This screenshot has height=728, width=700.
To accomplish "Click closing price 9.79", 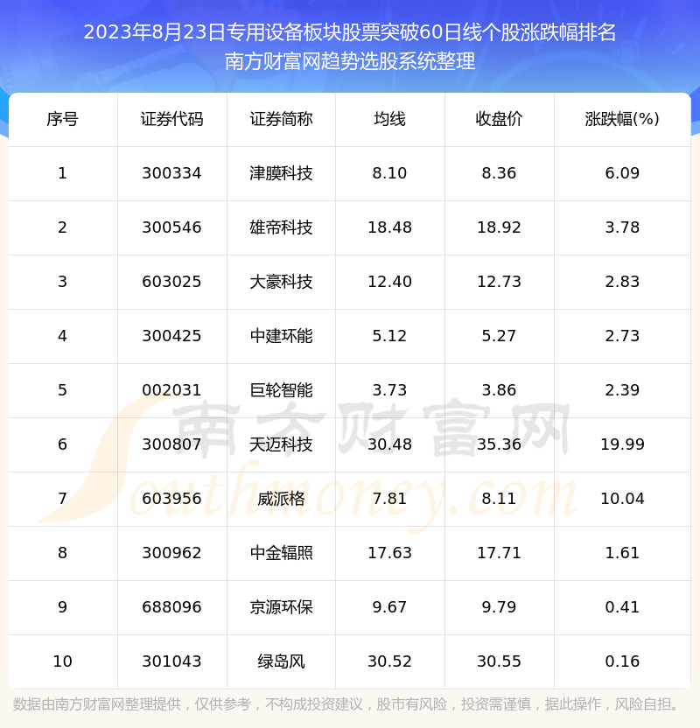I will click(499, 607).
